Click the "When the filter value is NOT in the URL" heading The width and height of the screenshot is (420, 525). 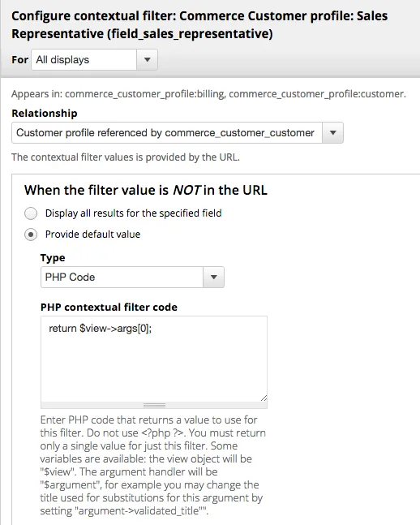tap(146, 190)
